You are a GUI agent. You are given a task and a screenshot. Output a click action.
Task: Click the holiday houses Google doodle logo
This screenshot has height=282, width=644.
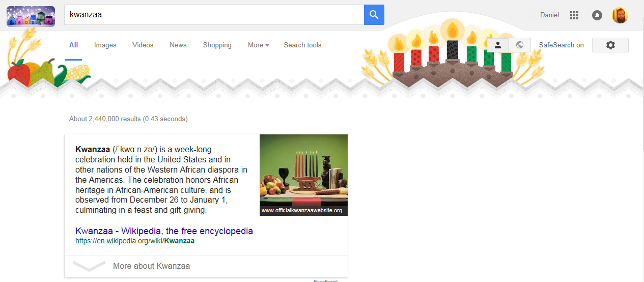pyautogui.click(x=31, y=16)
